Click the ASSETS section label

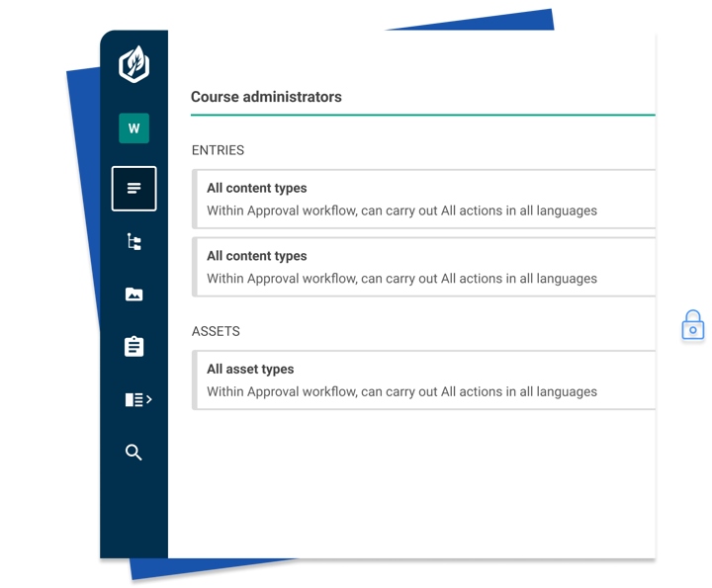[x=216, y=331]
